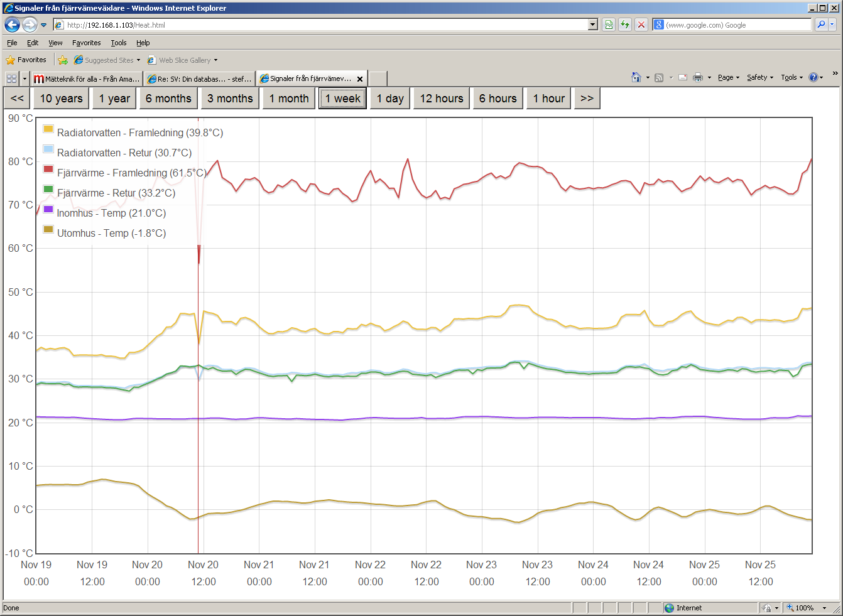Click the red Stop loading icon

tap(641, 24)
